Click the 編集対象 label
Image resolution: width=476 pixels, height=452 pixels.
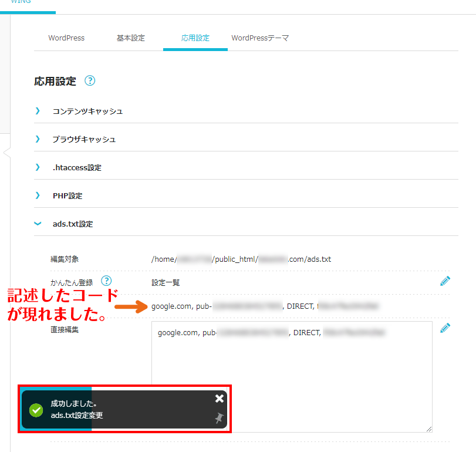tap(65, 259)
